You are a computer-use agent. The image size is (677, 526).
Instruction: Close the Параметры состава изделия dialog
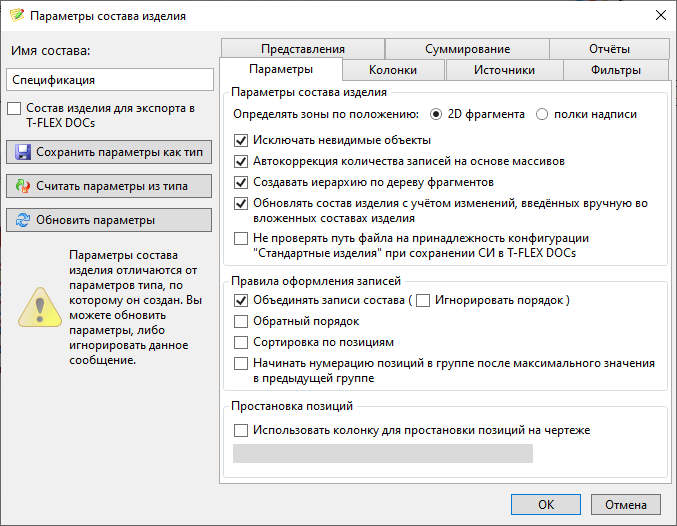tap(661, 16)
